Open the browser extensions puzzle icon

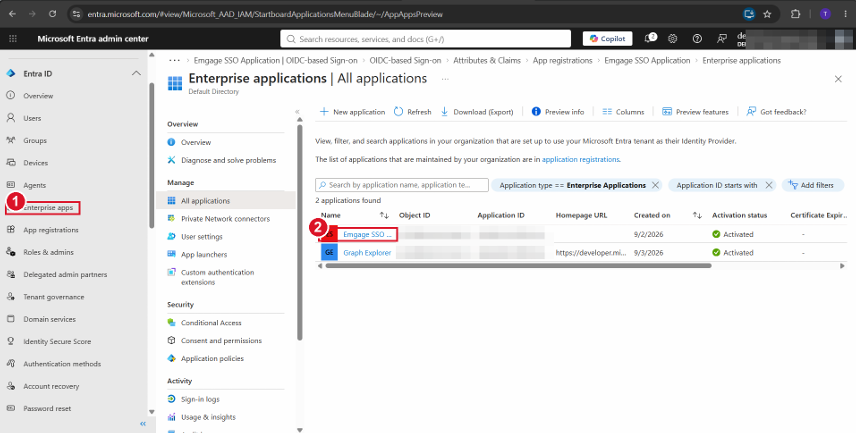click(x=795, y=14)
